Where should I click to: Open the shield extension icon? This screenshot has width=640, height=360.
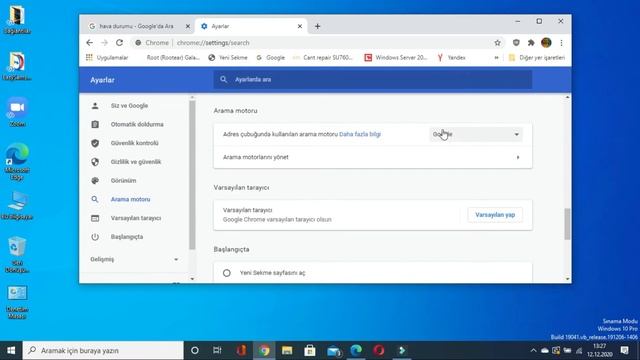(x=516, y=42)
